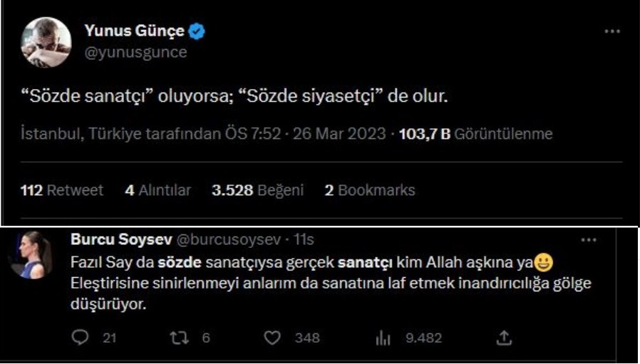Open the 2 Bookmarks count
The height and width of the screenshot is (364, 640).
pyautogui.click(x=370, y=190)
